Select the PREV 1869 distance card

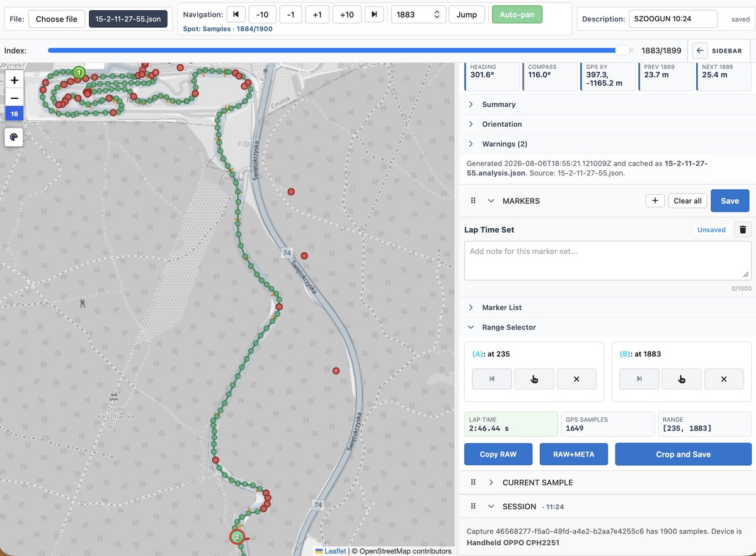click(x=665, y=76)
